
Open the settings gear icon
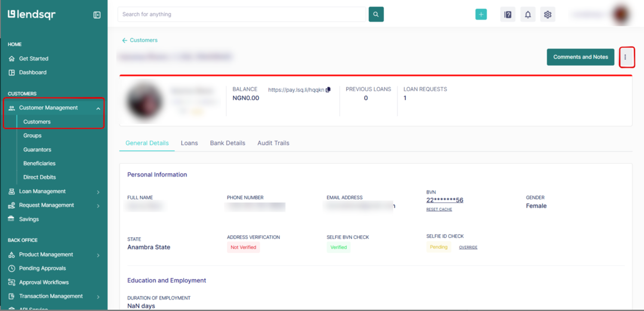tap(547, 15)
